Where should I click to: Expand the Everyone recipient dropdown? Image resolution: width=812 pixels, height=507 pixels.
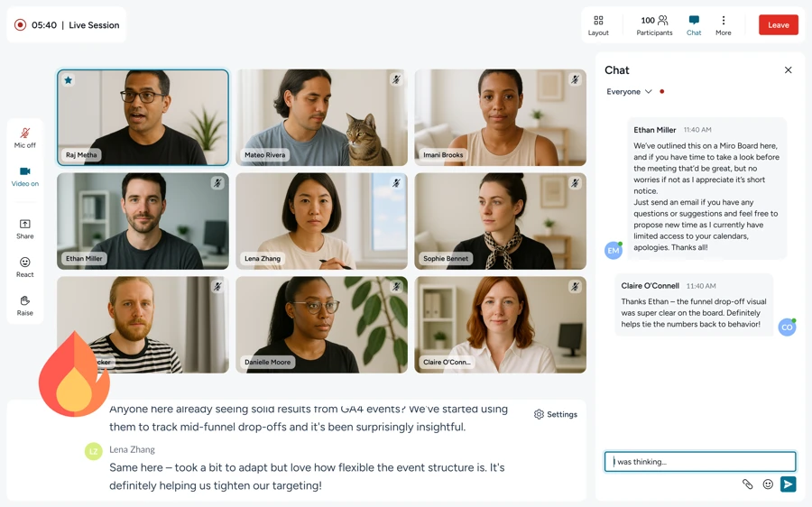(x=630, y=92)
